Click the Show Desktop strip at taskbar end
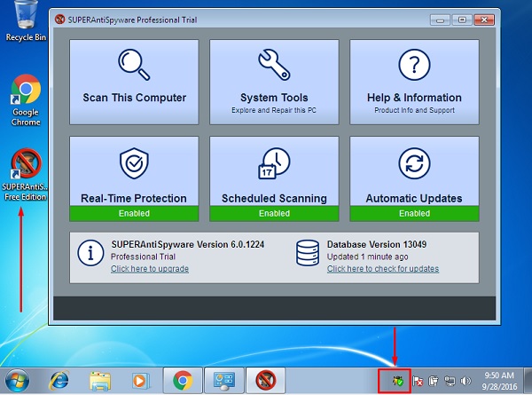Screen dimensions: 532x395 point(528,381)
